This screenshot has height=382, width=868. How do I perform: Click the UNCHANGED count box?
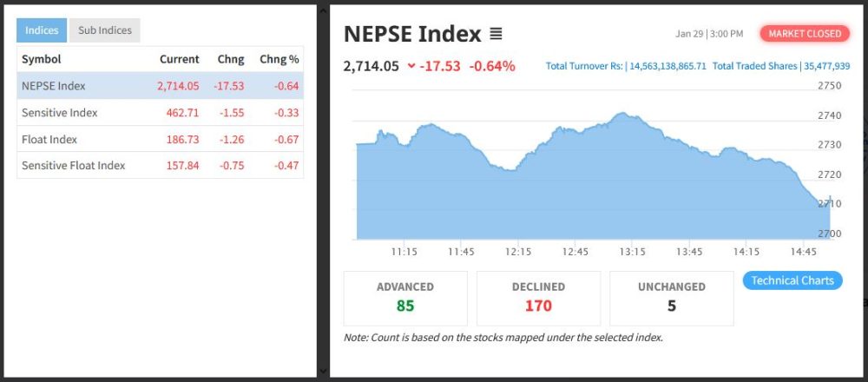(x=671, y=298)
